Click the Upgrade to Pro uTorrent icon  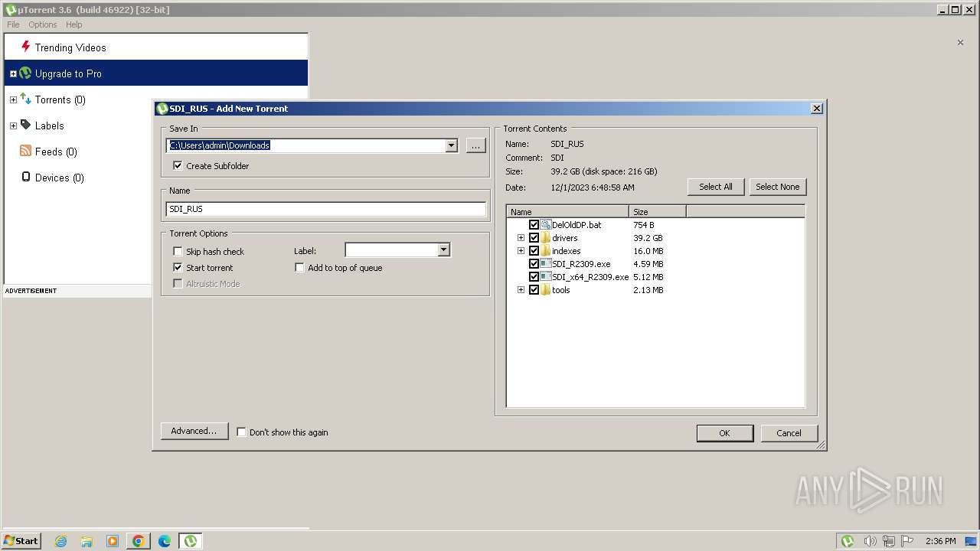tap(25, 73)
